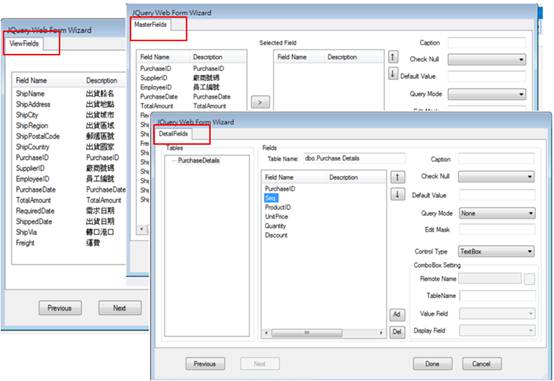The image size is (554, 381).
Task: Click the '>' add-to-selected button
Action: pyautogui.click(x=260, y=102)
